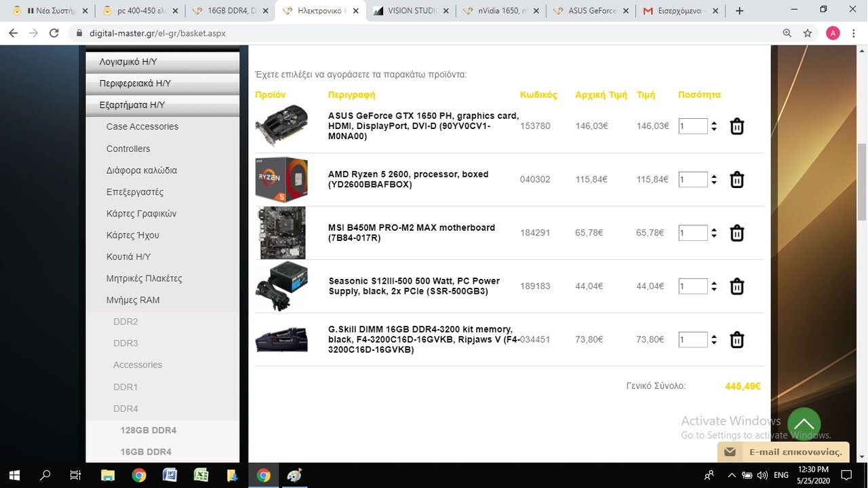This screenshot has width=868, height=488.
Task: Open the MSI B450M PRO-M2 MAX product title
Action: (x=412, y=233)
